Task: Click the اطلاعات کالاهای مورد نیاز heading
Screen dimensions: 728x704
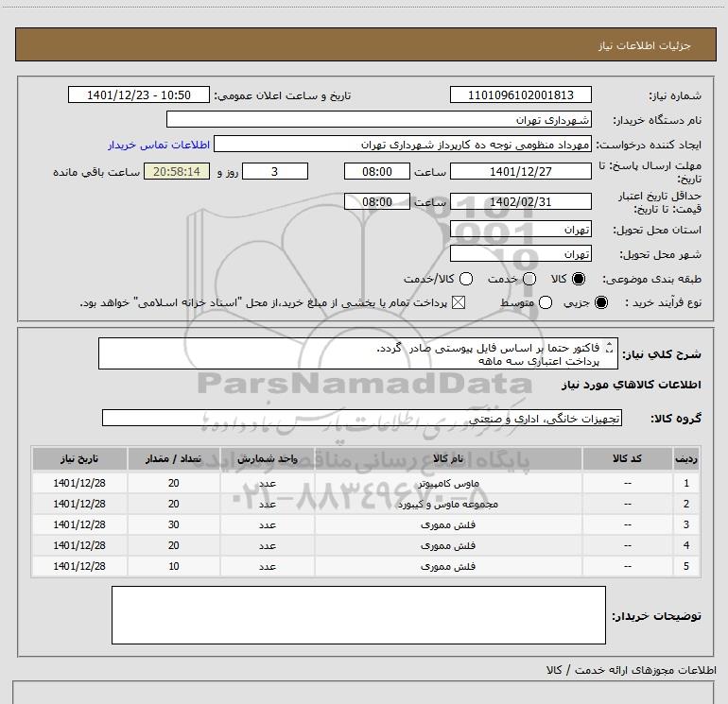Action: coord(631,385)
